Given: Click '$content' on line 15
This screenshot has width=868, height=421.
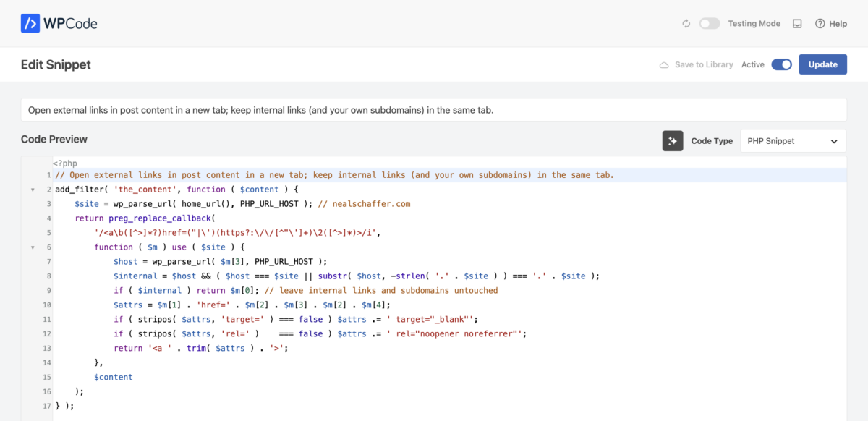Looking at the screenshot, I should (x=114, y=377).
